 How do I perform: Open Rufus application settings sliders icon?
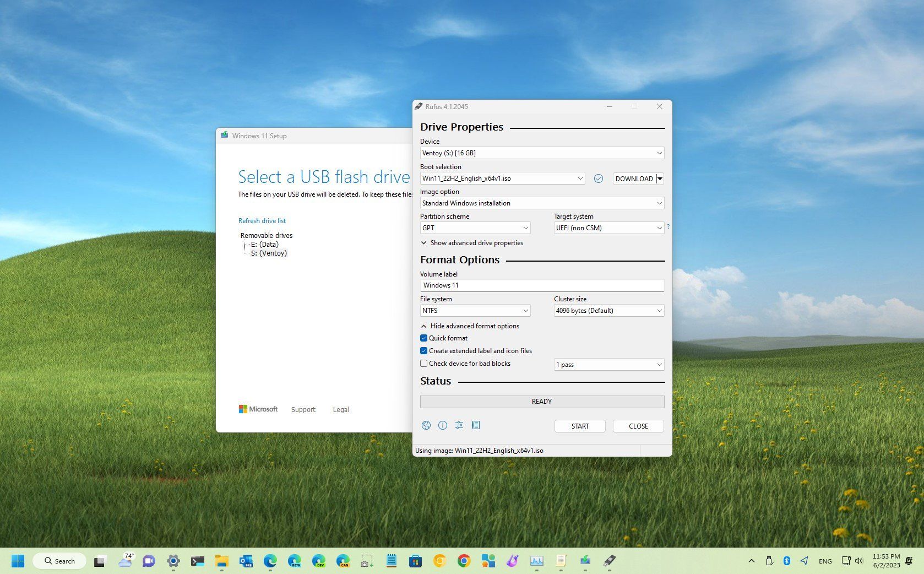(459, 425)
